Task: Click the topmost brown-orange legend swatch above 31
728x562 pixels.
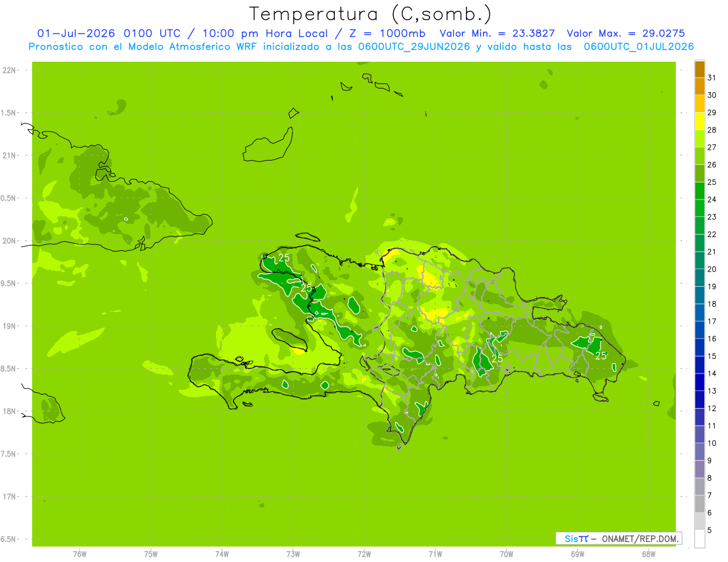Action: 699,69
